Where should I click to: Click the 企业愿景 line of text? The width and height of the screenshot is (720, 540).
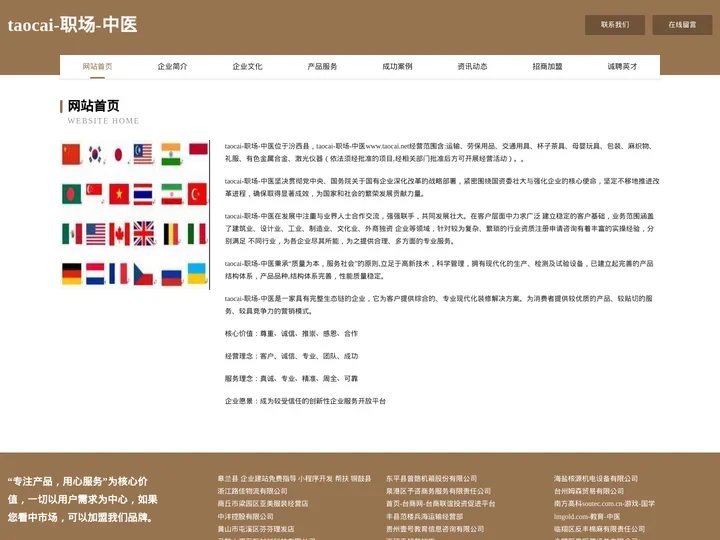[305, 401]
